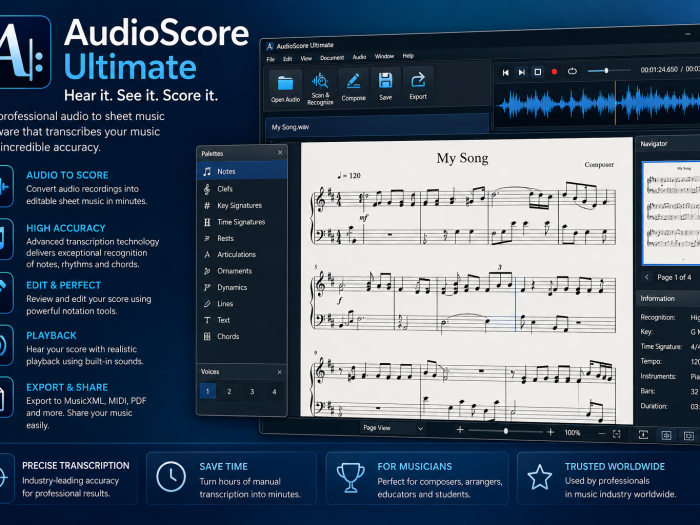Click the Save Time clock icon
The height and width of the screenshot is (525, 700).
pos(171,477)
